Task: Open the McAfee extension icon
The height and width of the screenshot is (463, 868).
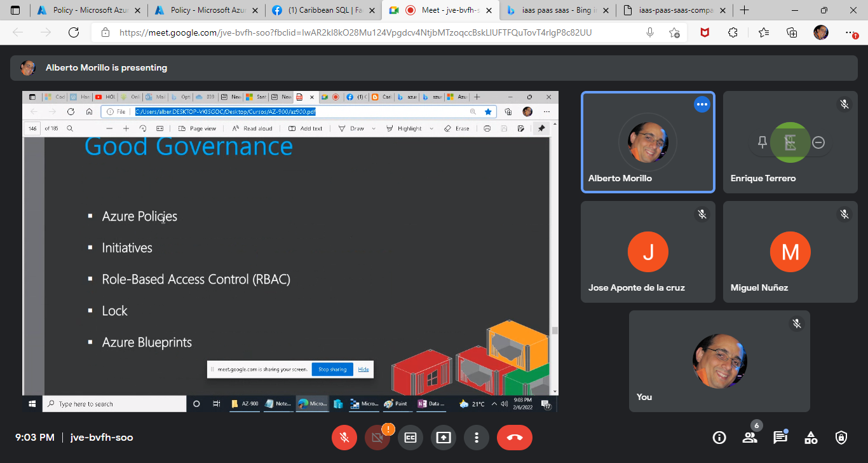Action: [705, 32]
